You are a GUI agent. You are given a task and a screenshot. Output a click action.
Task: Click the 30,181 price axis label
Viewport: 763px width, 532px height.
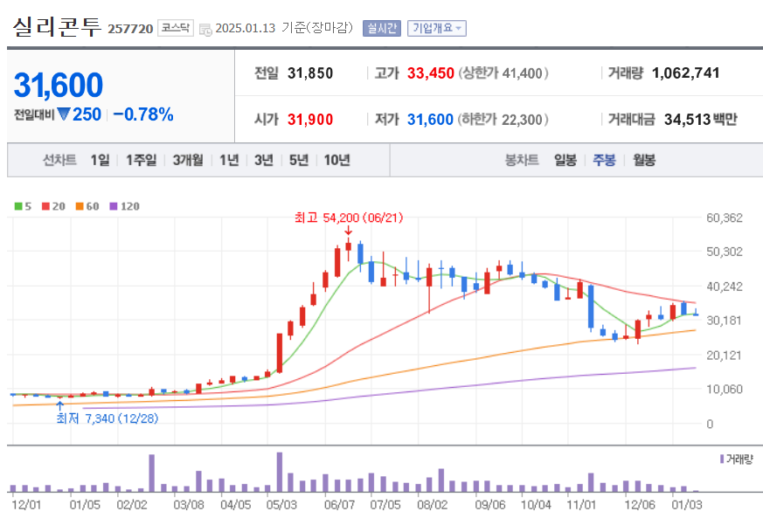coord(724,321)
